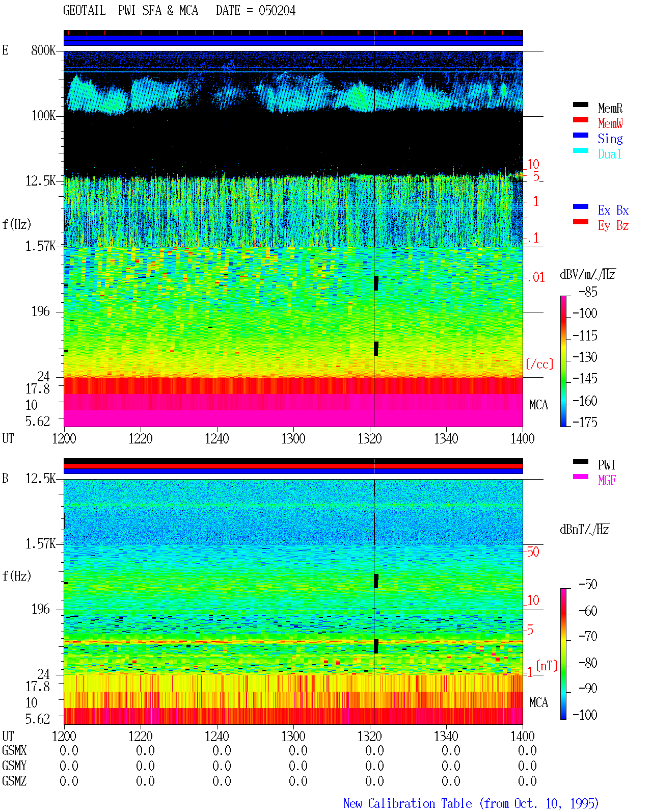Screen dimensions: 652x812
Task: Click the red '.01' density scale mark
Action: coord(535,278)
